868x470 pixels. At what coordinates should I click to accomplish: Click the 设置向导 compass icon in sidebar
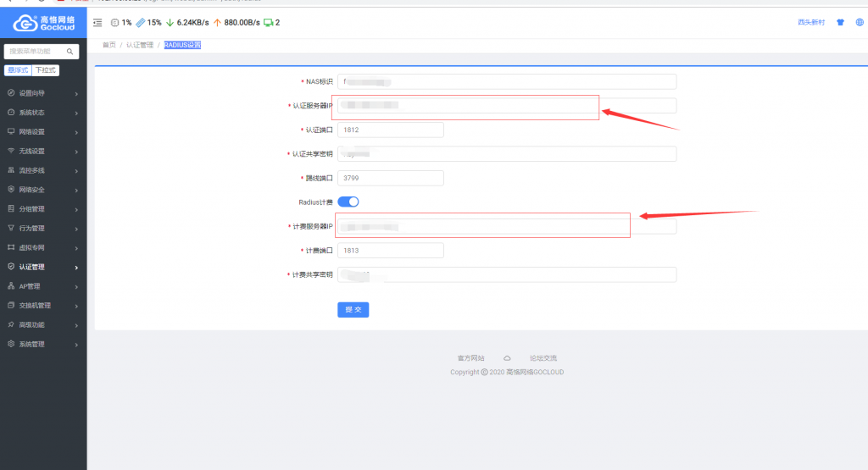(x=11, y=93)
